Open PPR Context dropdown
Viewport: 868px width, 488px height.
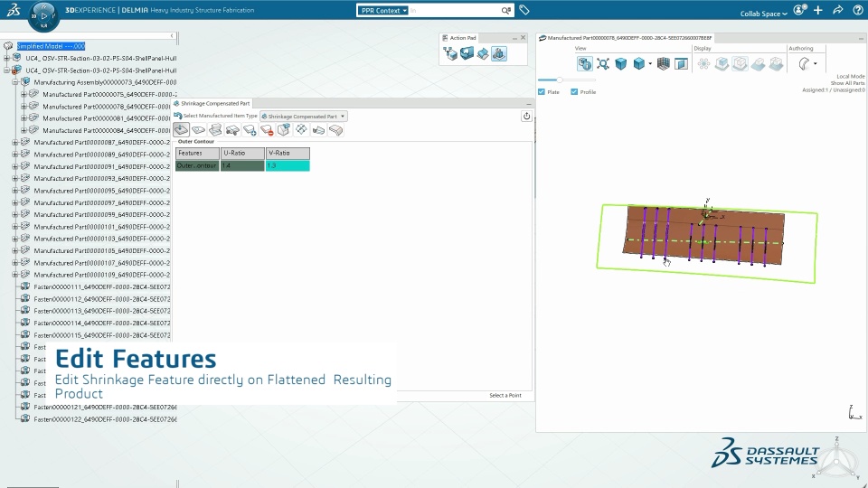point(382,11)
